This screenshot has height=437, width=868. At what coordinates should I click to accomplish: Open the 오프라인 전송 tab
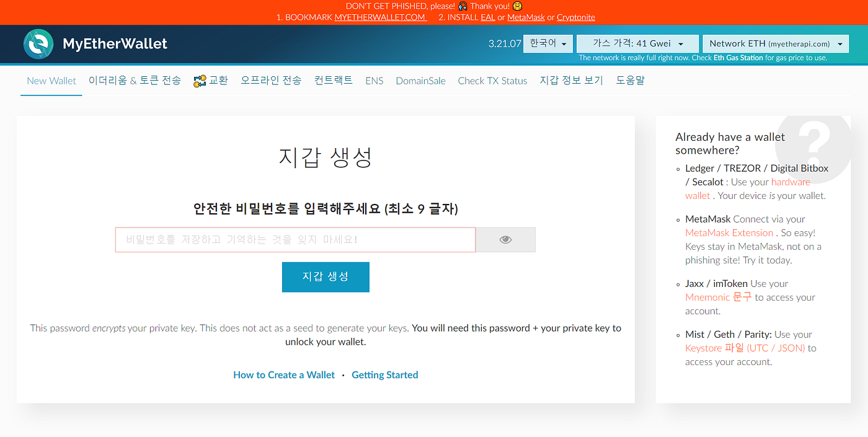pos(271,81)
